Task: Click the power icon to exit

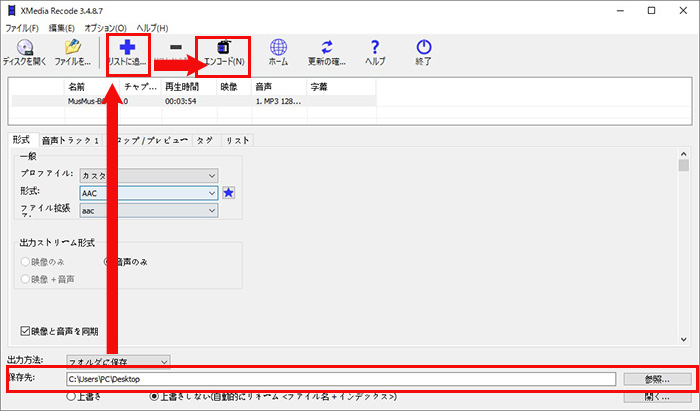Action: (x=424, y=52)
